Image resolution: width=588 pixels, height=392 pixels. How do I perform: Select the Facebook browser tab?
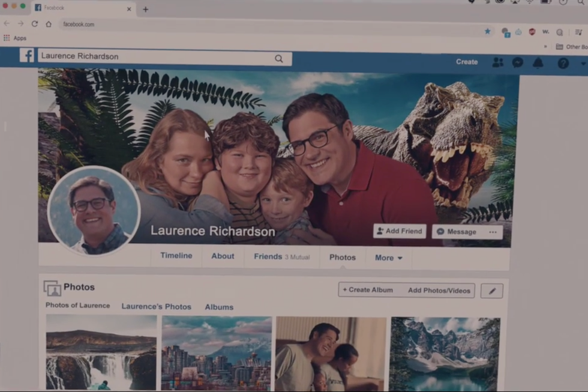click(x=83, y=8)
